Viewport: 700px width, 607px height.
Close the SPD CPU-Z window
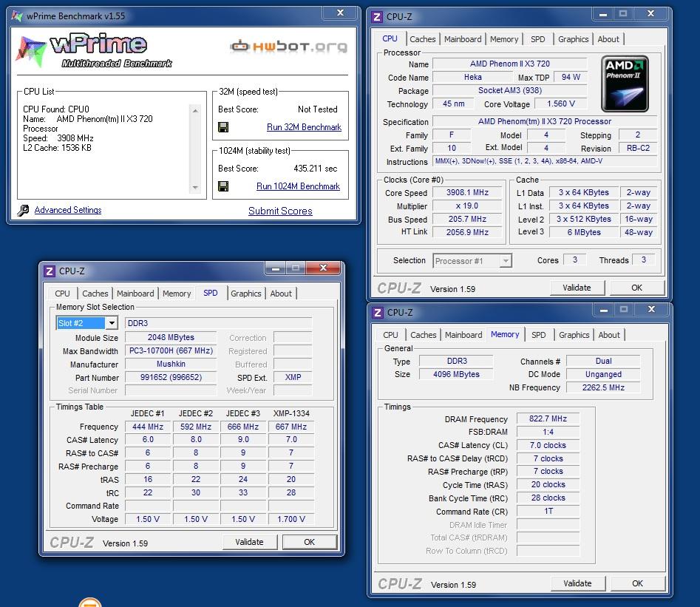pyautogui.click(x=324, y=268)
